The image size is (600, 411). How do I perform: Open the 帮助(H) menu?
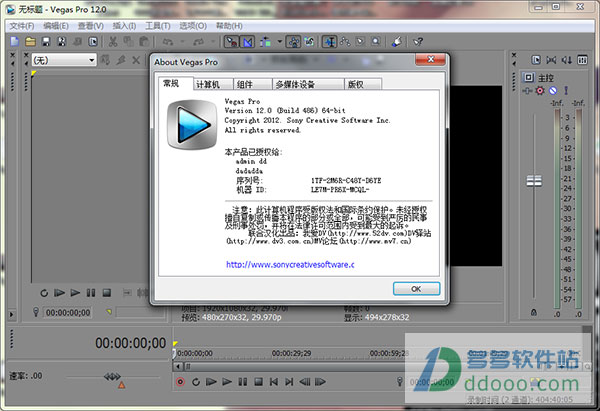(x=229, y=26)
